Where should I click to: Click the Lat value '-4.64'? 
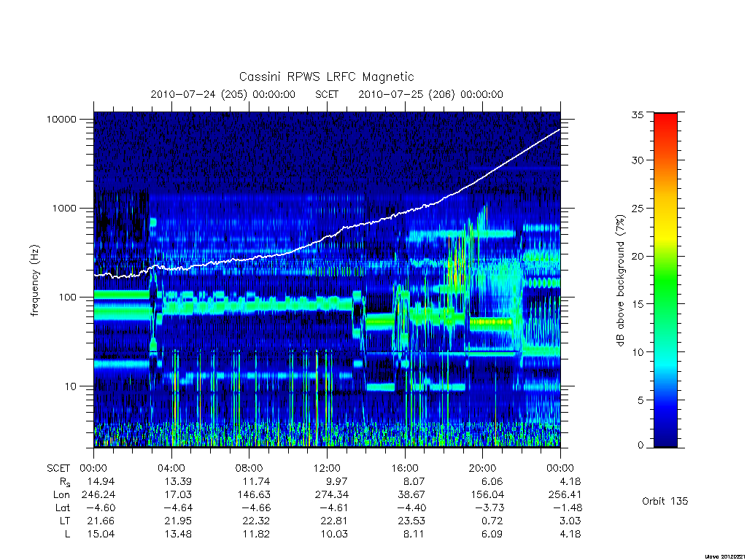[x=177, y=507]
